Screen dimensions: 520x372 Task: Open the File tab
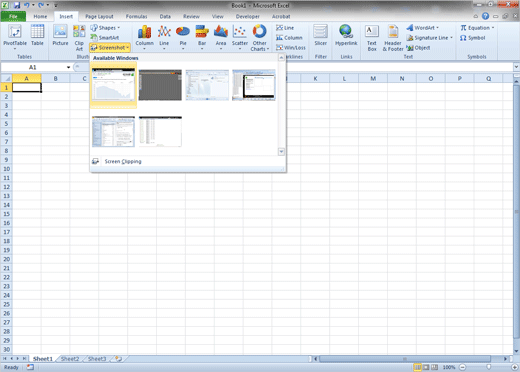[13, 16]
